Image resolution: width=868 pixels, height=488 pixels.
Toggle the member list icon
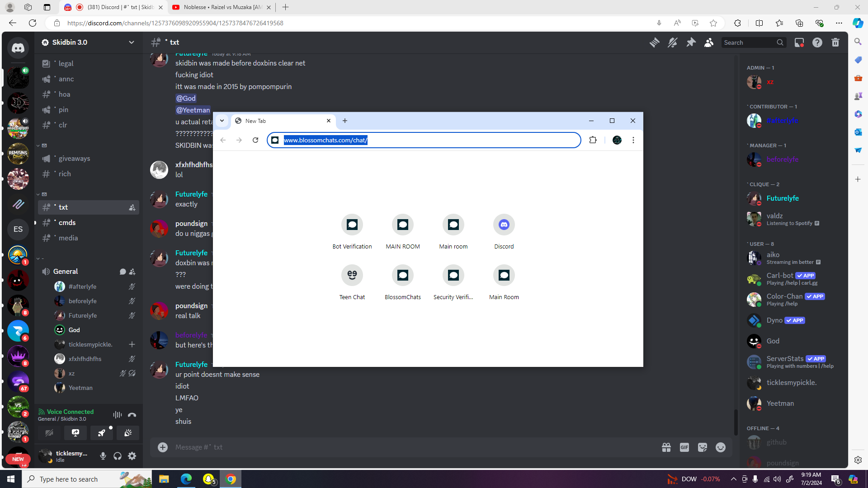[x=709, y=42]
